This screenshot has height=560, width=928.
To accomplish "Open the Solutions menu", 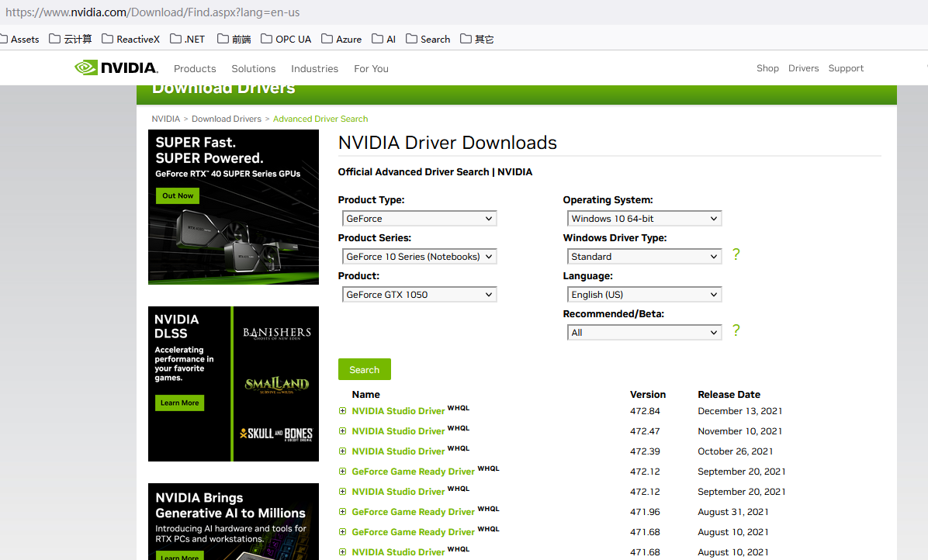I will tap(253, 68).
